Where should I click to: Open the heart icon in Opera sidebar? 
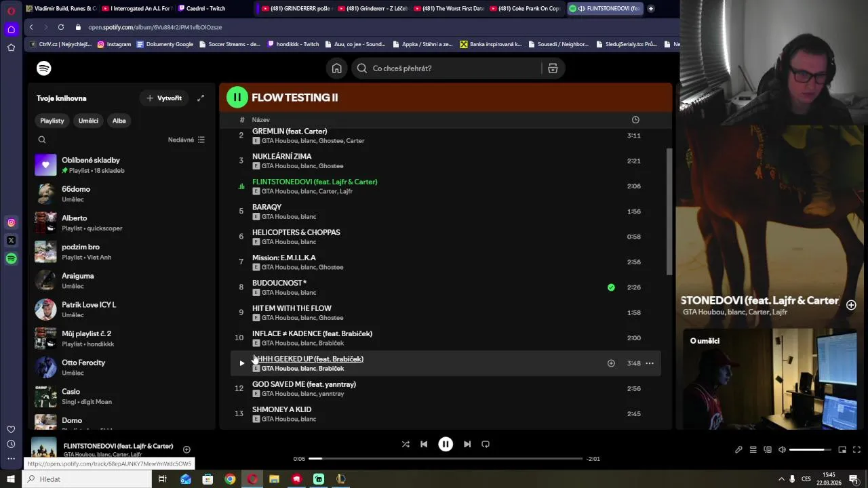pyautogui.click(x=11, y=429)
